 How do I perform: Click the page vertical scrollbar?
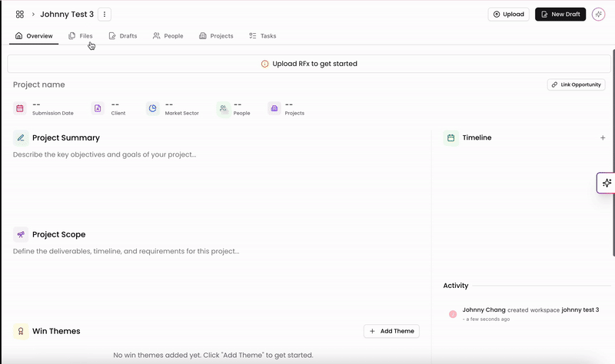613,153
